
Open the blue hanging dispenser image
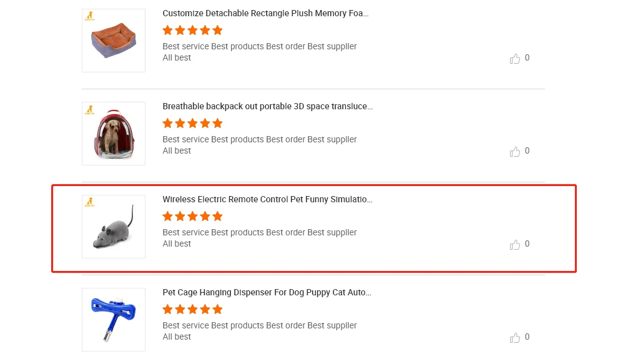click(x=114, y=320)
